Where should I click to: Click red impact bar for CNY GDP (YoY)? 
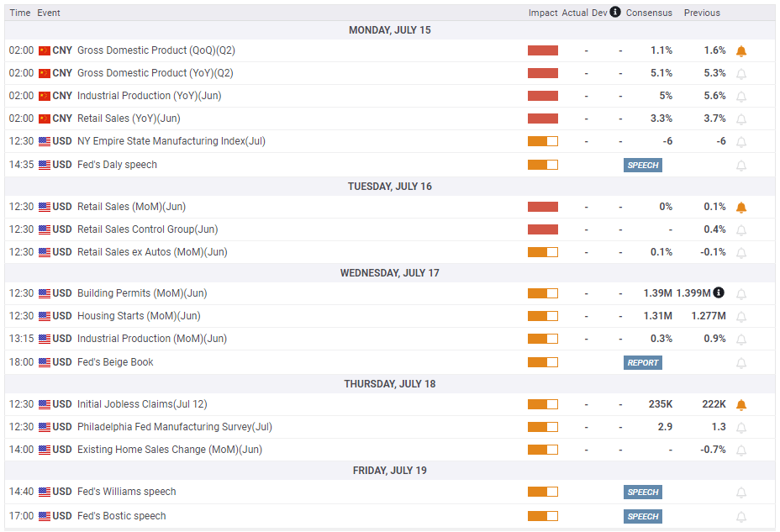tap(543, 73)
